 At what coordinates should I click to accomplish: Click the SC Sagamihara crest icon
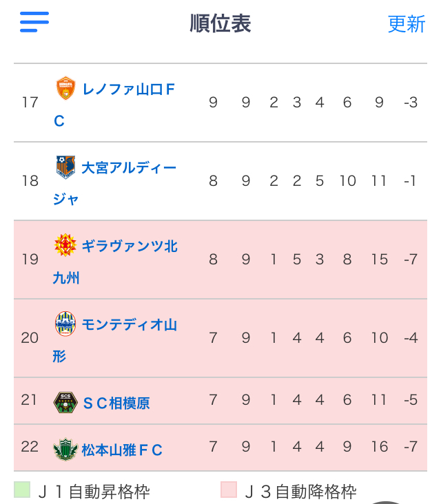[x=65, y=402]
